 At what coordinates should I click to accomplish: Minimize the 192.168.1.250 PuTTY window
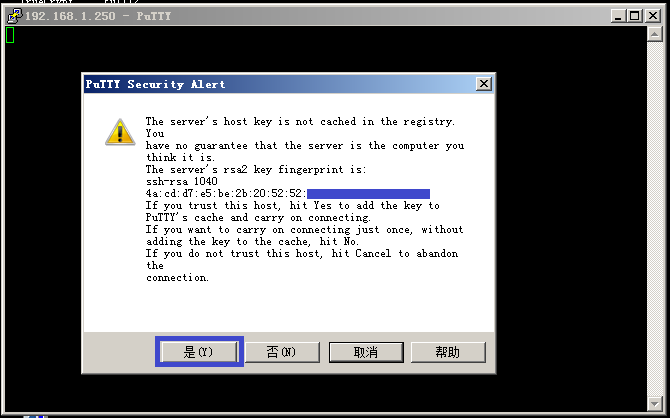[619, 16]
